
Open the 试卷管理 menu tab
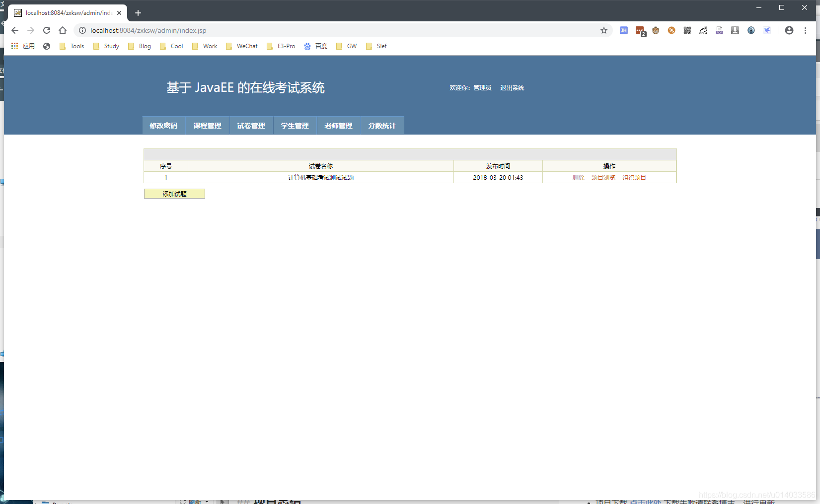[251, 126]
